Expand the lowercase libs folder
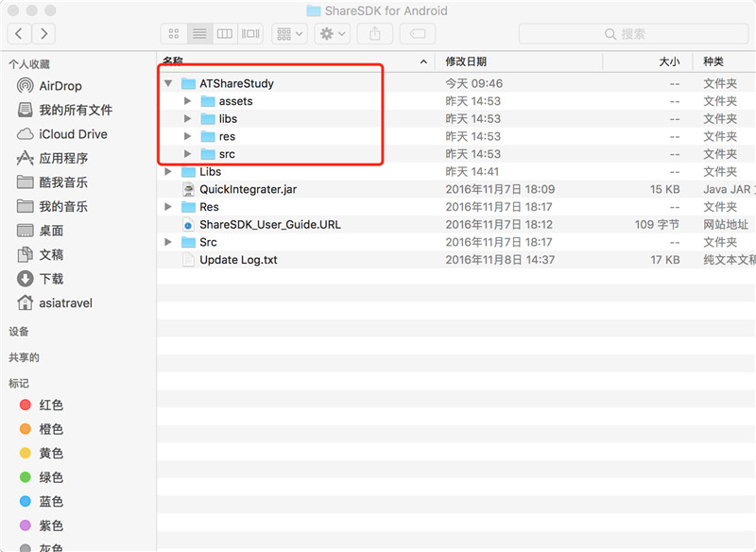This screenshot has height=552, width=756. tap(187, 118)
